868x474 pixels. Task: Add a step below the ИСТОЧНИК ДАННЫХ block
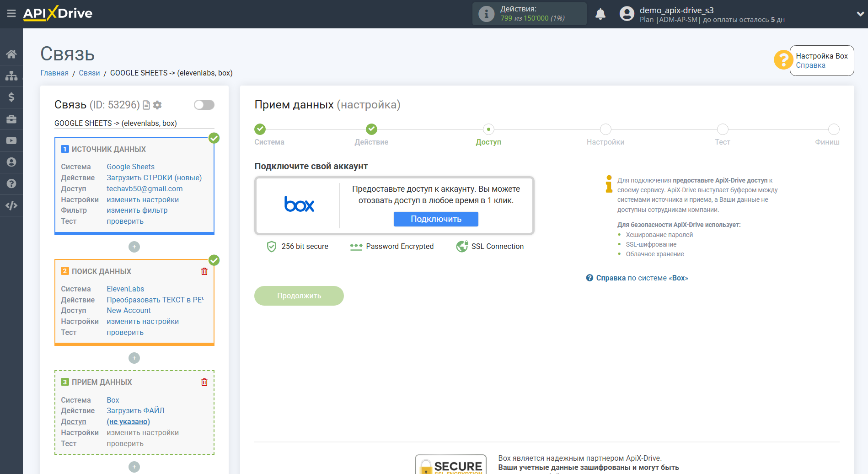(134, 247)
